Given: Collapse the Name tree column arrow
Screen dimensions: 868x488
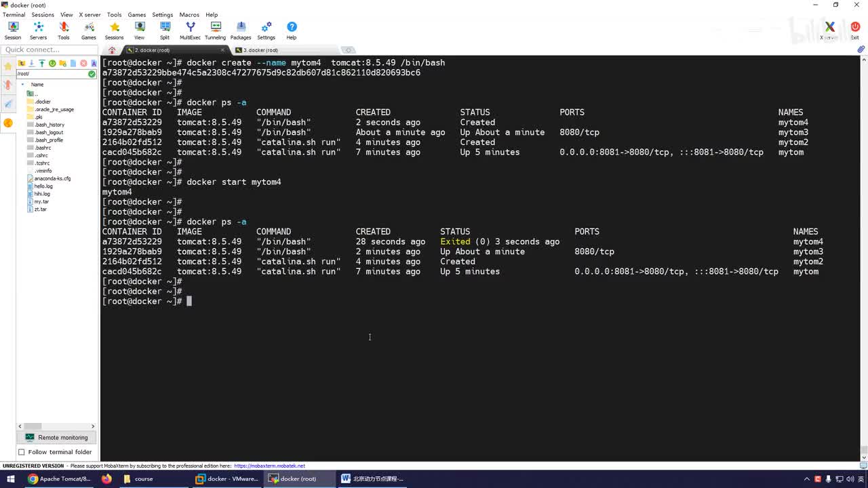Looking at the screenshot, I should (x=23, y=85).
